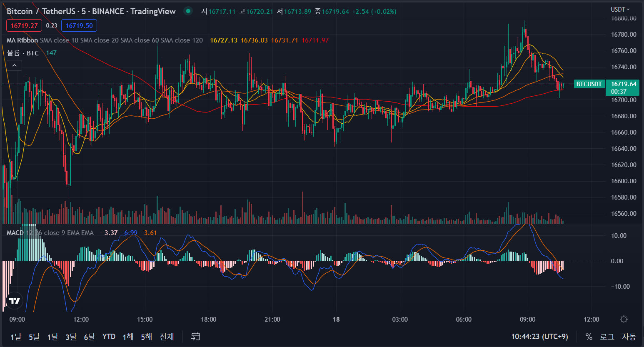644x347 pixels.
Task: Click MACD axis label 10.00
Action: [619, 236]
